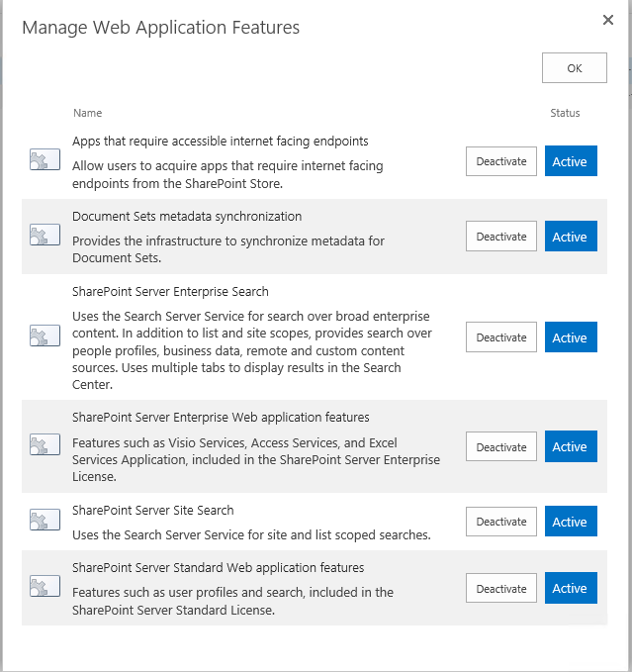Click the SharePoint Server Enterprise Search feature icon
This screenshot has height=672, width=632.
pyautogui.click(x=45, y=336)
